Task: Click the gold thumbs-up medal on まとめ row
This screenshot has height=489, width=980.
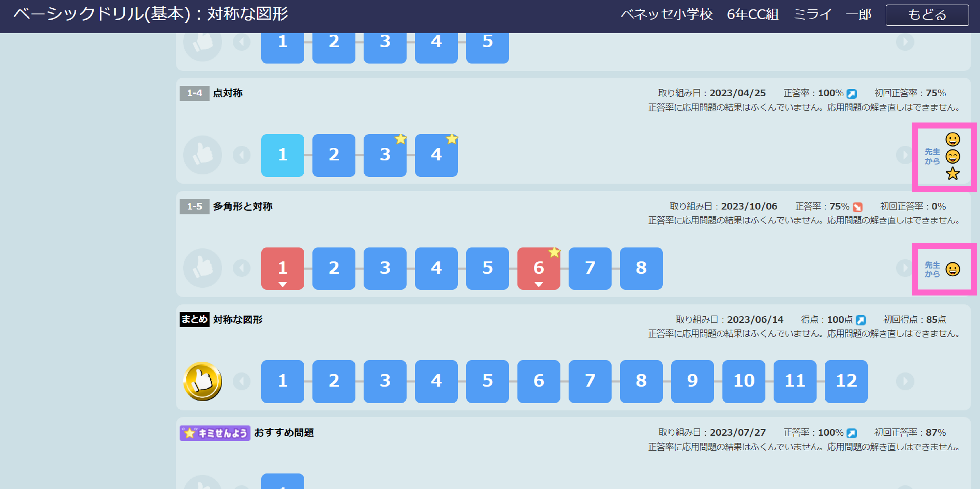Action: (x=203, y=381)
